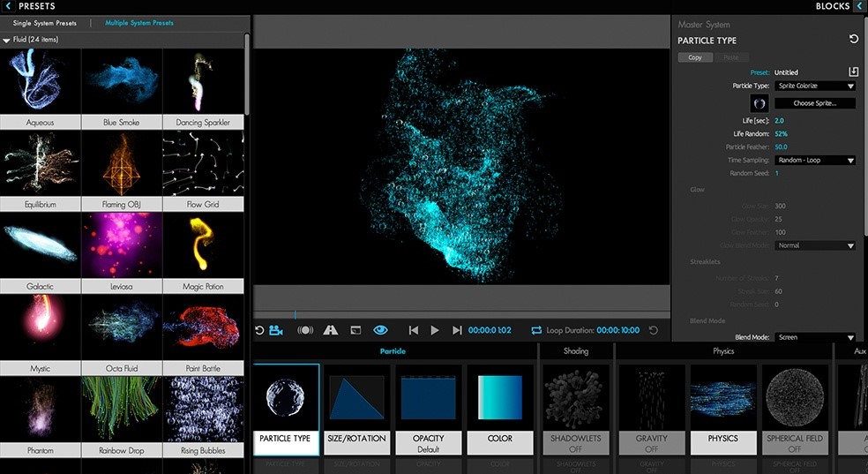Reset the Particle Type settings

[x=853, y=40]
